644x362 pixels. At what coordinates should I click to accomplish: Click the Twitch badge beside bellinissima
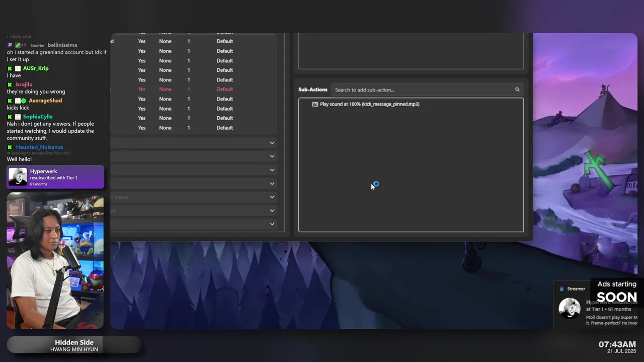[x=10, y=45]
